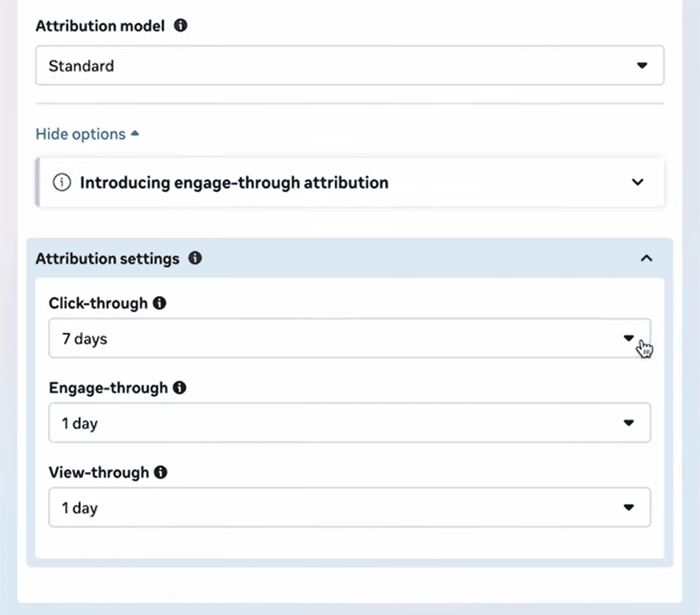Click the info icon next to Engage-through

pos(180,388)
